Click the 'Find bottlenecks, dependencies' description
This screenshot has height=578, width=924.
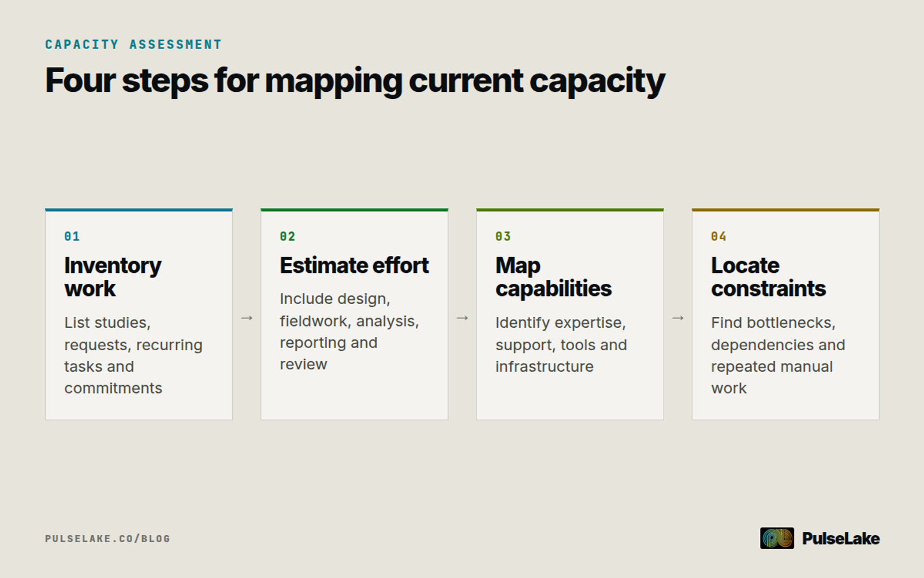pyautogui.click(x=778, y=355)
